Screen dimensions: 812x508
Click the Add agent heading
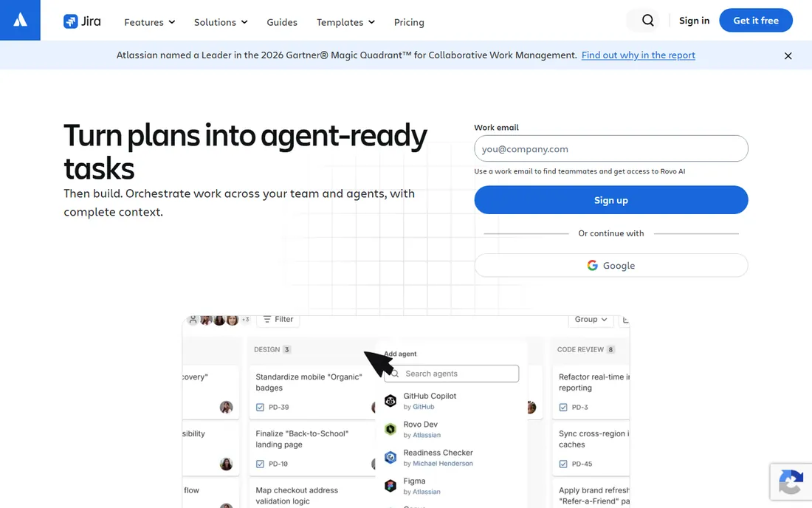click(400, 354)
